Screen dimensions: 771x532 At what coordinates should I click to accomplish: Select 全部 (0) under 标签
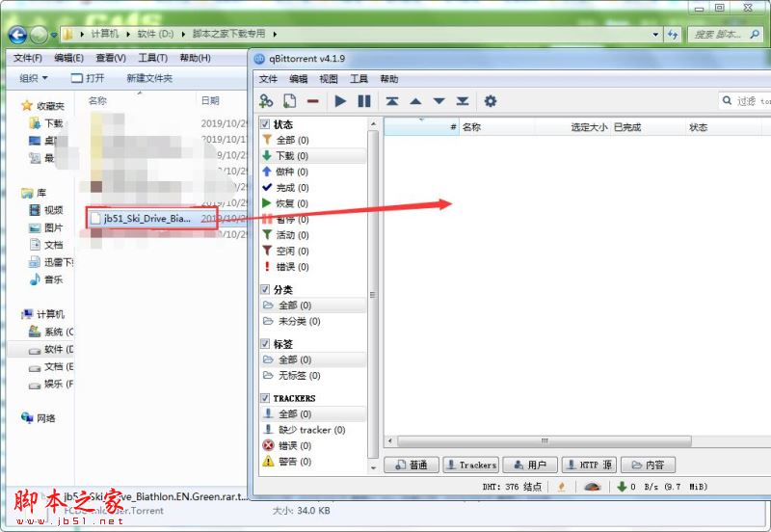point(313,359)
